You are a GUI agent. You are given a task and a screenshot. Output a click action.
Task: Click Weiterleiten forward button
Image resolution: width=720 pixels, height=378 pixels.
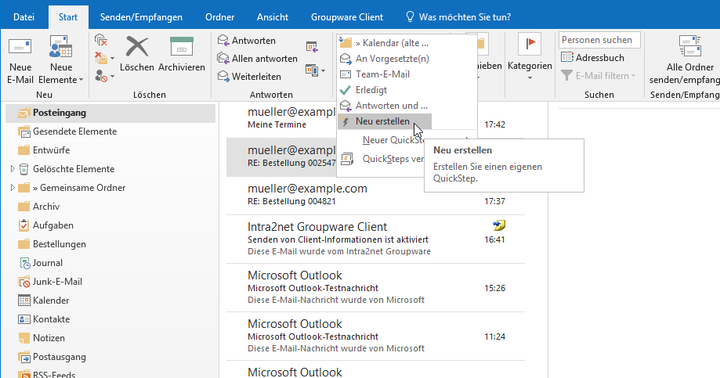(x=249, y=76)
